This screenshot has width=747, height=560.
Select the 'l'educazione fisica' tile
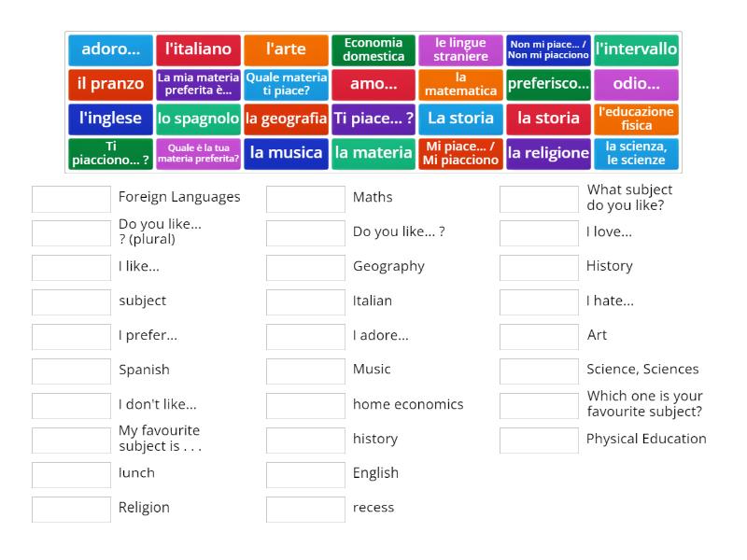pyautogui.click(x=636, y=119)
